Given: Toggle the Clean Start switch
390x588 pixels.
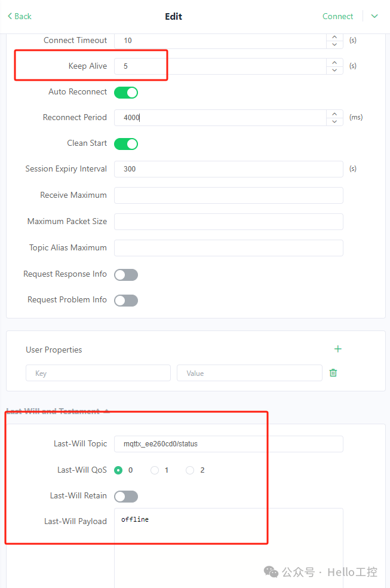Looking at the screenshot, I should (126, 144).
